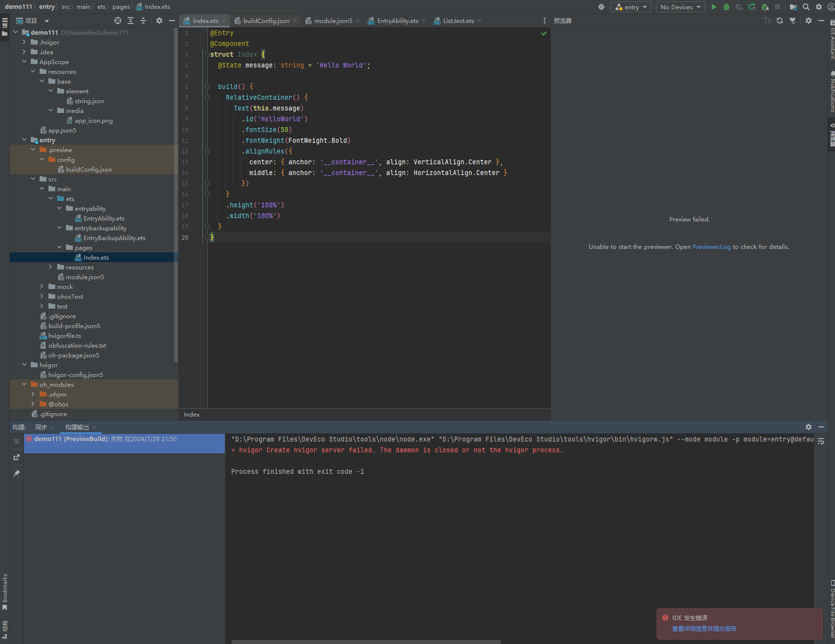Expand the ohosTest folder
The image size is (835, 644).
coord(42,296)
